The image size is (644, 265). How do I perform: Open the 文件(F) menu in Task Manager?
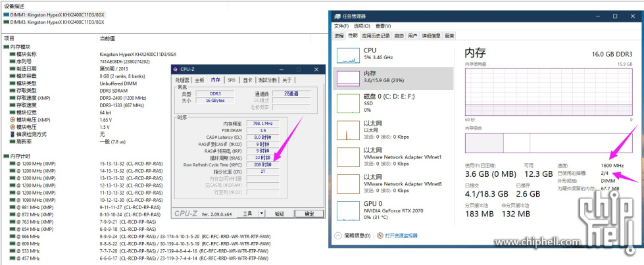coord(341,26)
